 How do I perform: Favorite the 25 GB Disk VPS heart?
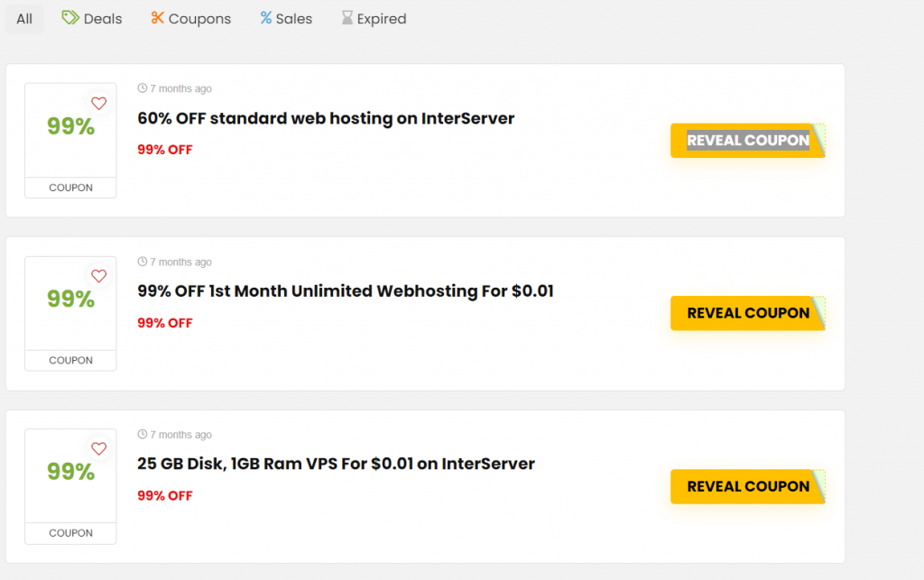pyautogui.click(x=99, y=448)
